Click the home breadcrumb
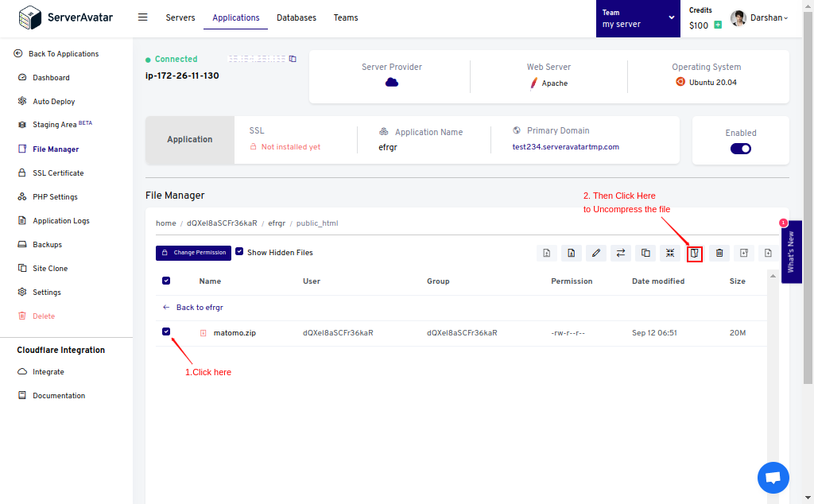The image size is (814, 504). 165,223
